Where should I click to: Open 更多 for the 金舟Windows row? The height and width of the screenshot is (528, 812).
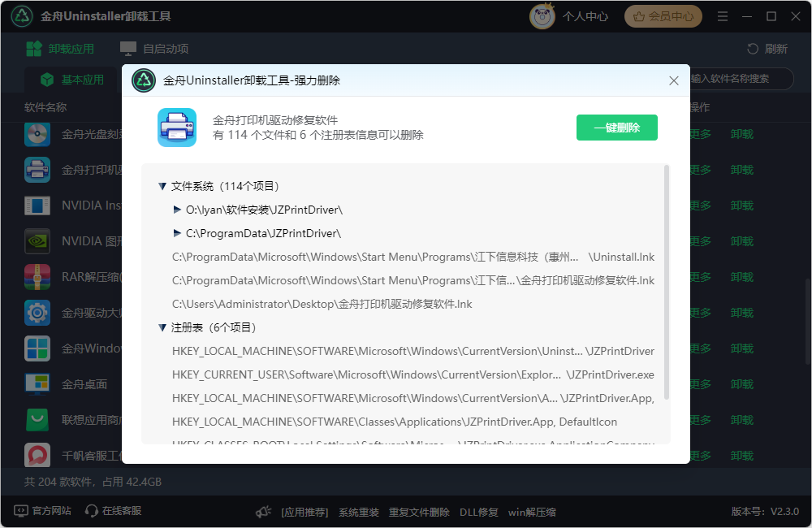click(x=702, y=348)
